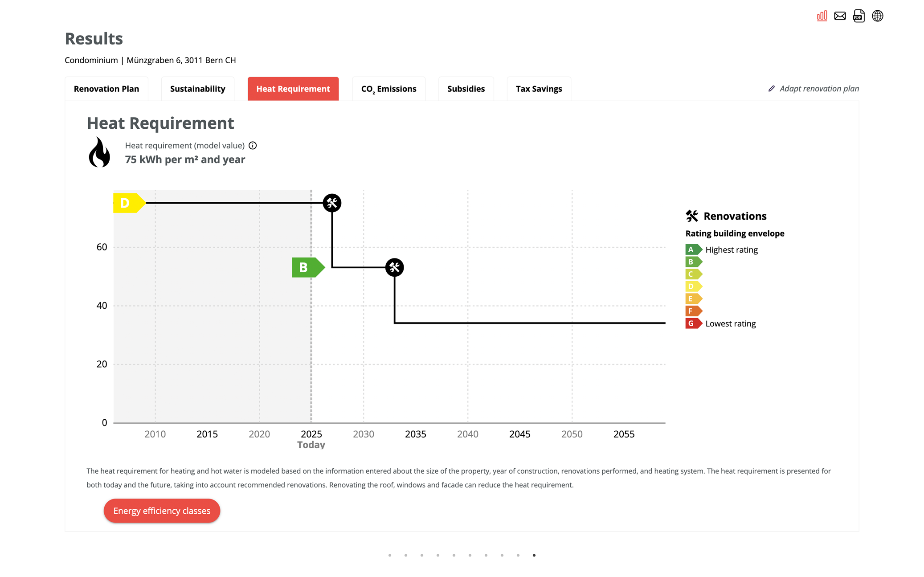The width and height of the screenshot is (924, 577).
Task: View the Subsidies tab
Action: 466,89
